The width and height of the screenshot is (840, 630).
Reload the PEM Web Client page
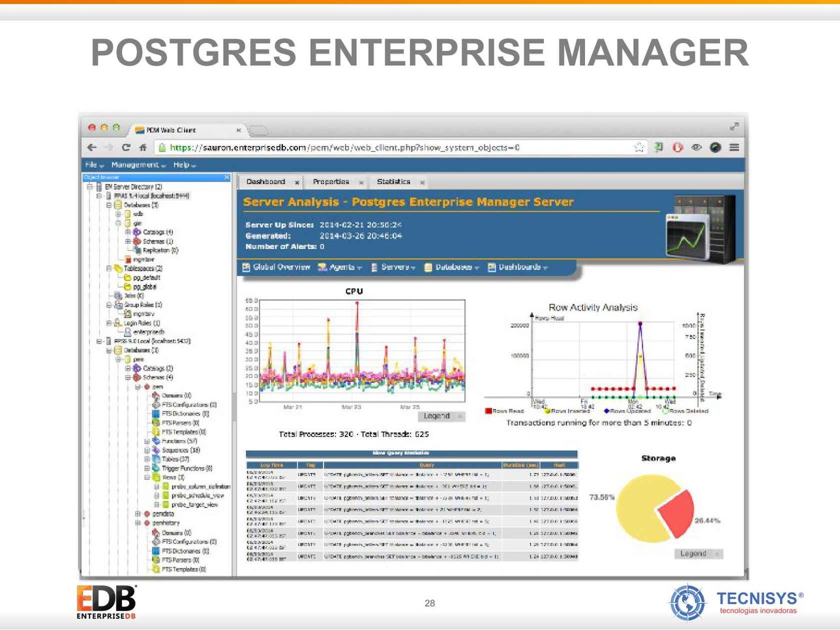[126, 147]
